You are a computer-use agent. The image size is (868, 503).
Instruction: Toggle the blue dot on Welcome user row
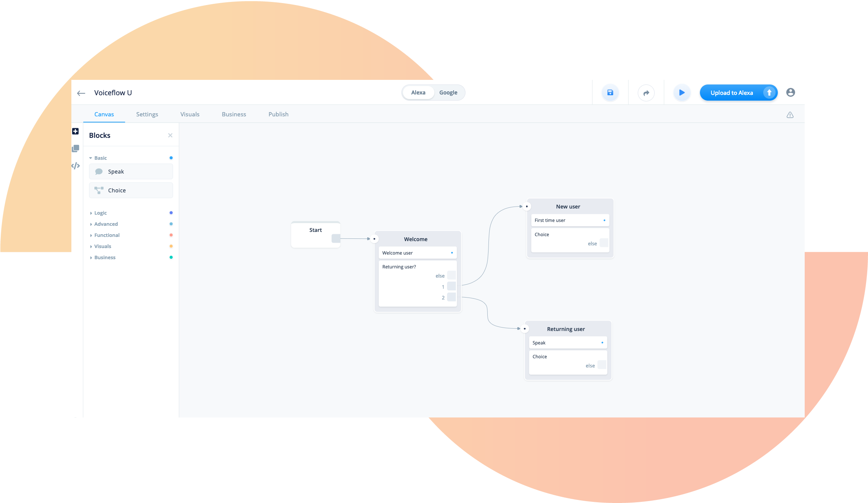tap(451, 253)
